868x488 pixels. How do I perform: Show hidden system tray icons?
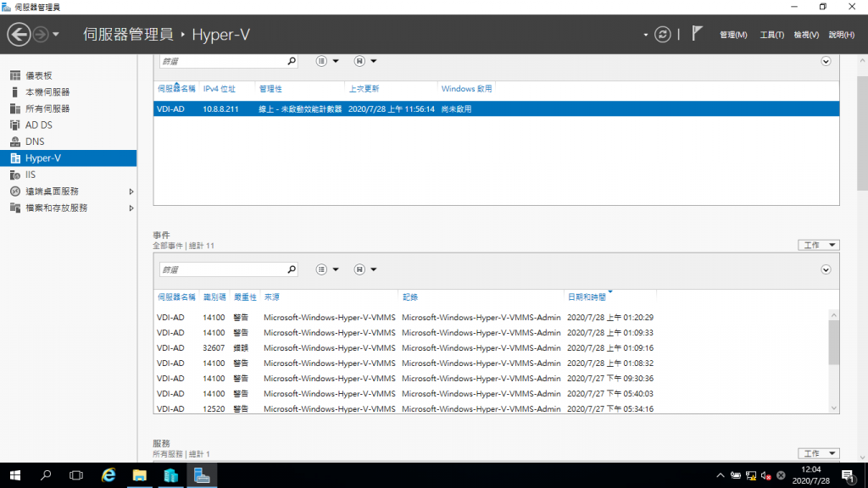[721, 475]
